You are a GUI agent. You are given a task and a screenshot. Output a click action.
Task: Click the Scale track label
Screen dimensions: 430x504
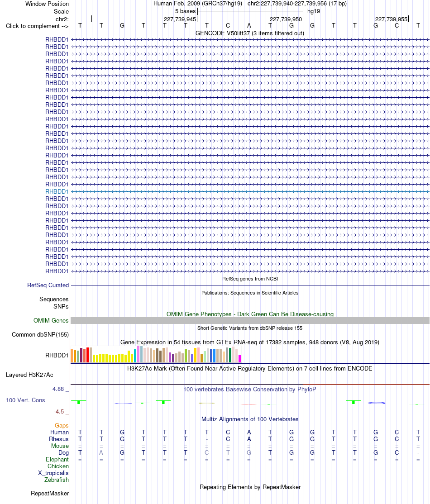[x=61, y=11]
